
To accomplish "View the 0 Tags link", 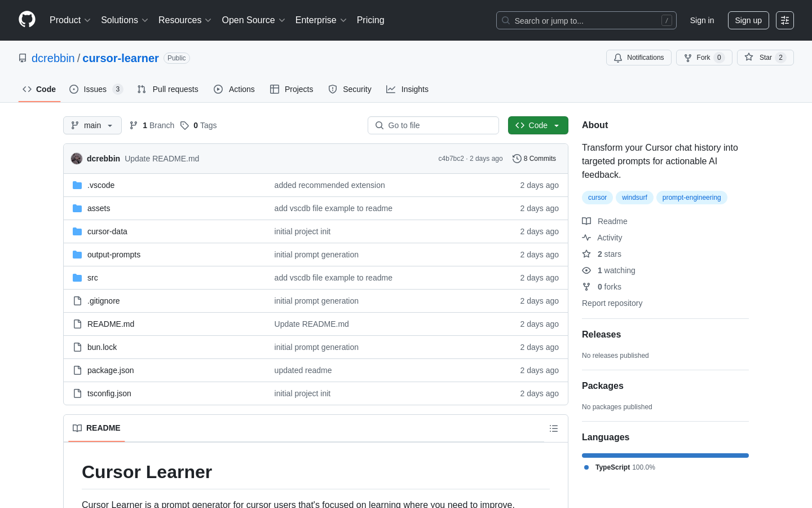I will pyautogui.click(x=198, y=125).
